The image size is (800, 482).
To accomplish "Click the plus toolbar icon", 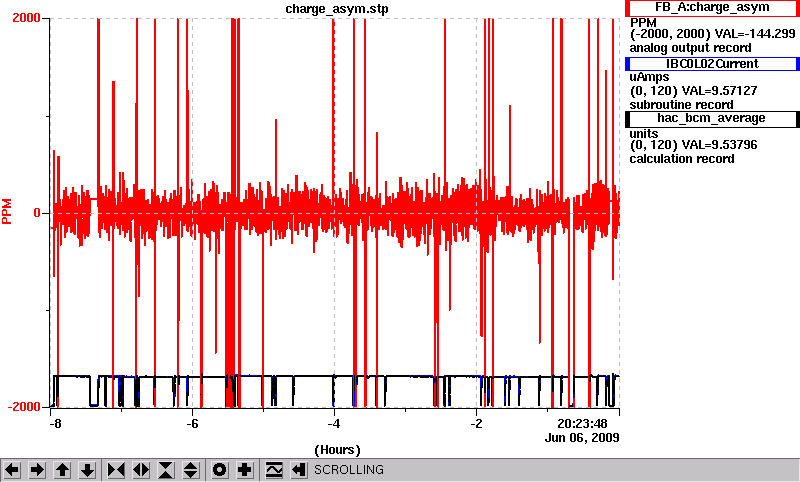I will 245,470.
